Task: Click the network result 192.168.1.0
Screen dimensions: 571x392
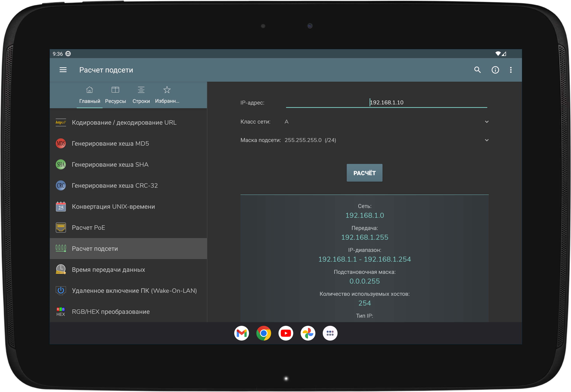Action: (365, 215)
